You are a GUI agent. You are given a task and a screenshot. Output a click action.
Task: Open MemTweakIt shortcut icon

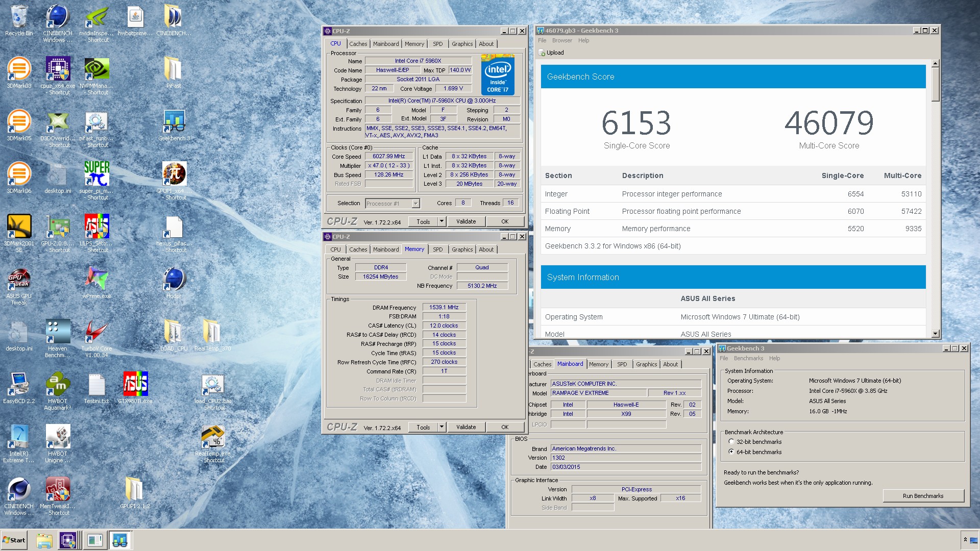click(x=57, y=496)
